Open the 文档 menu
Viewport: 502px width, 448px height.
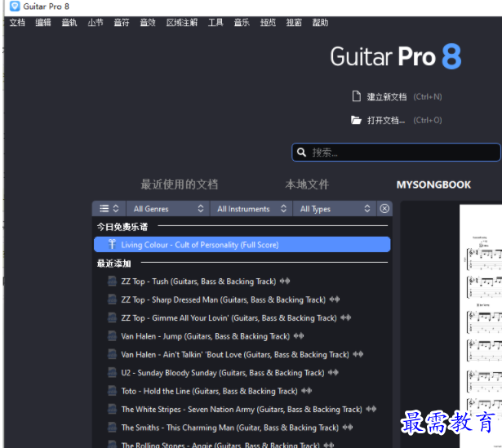17,23
